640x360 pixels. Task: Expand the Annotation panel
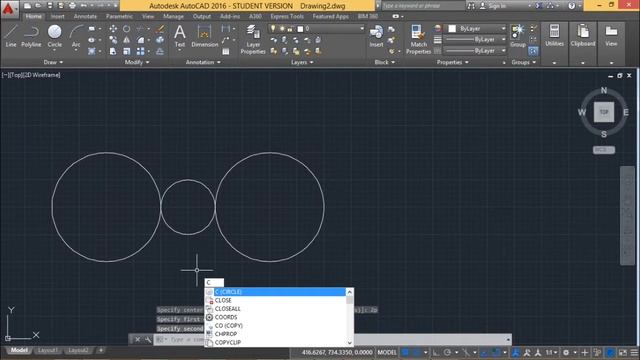point(203,62)
